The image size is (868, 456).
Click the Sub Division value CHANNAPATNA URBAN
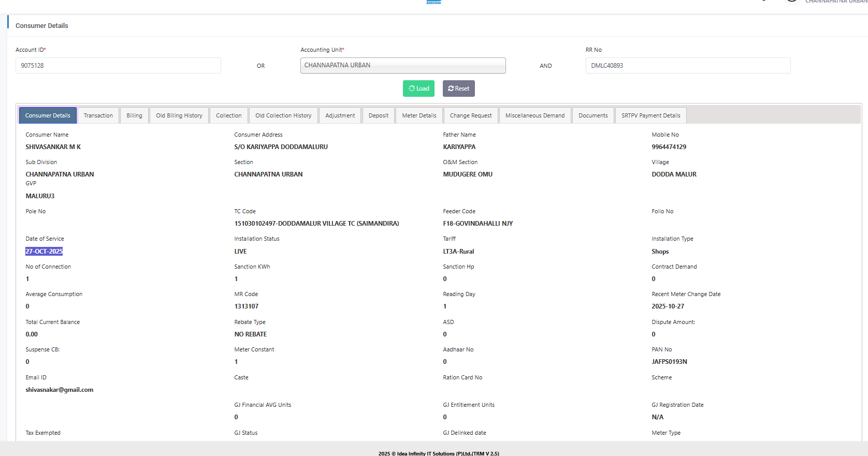tap(60, 174)
